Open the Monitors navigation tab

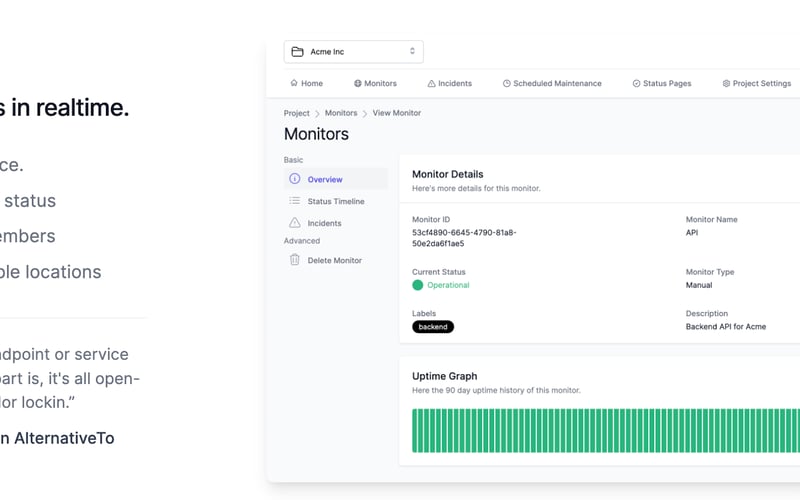pos(375,83)
